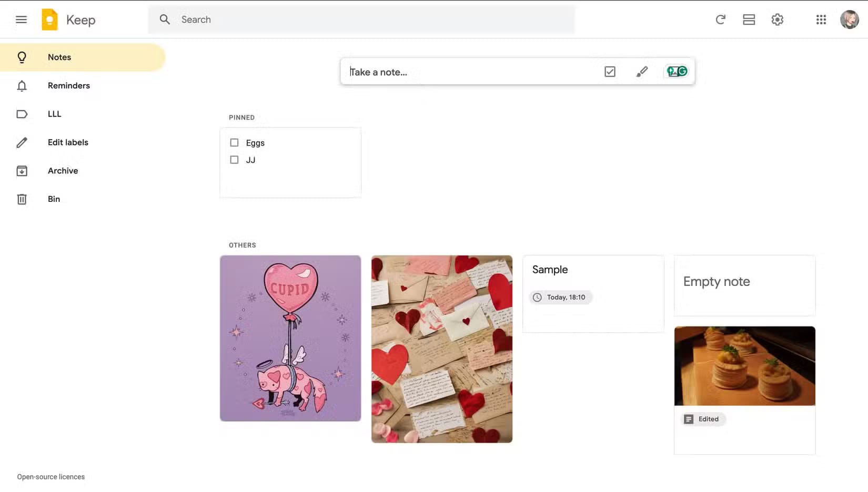Switch to list view layout
Screen dimensions: 868x492
coord(749,19)
